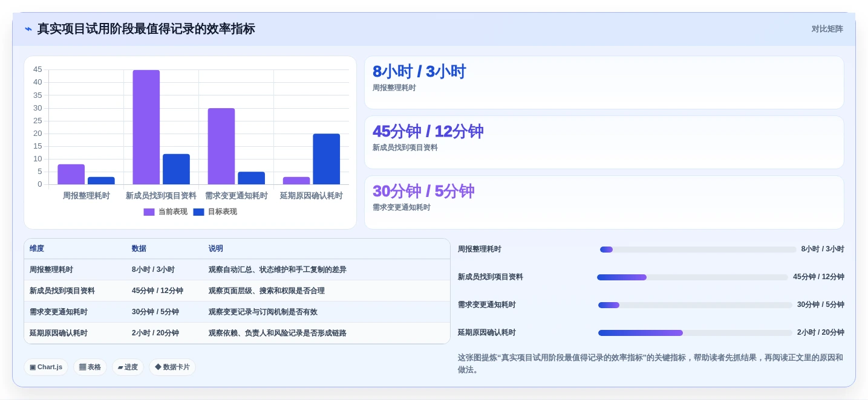868x400 pixels.
Task: Click chart axis label 延期原因确认耗时
Action: tap(312, 196)
